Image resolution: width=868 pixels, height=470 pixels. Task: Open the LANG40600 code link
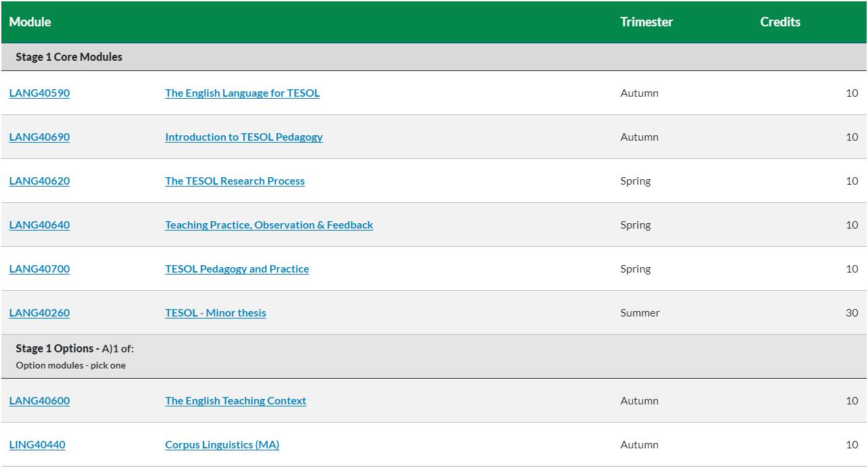pos(39,401)
